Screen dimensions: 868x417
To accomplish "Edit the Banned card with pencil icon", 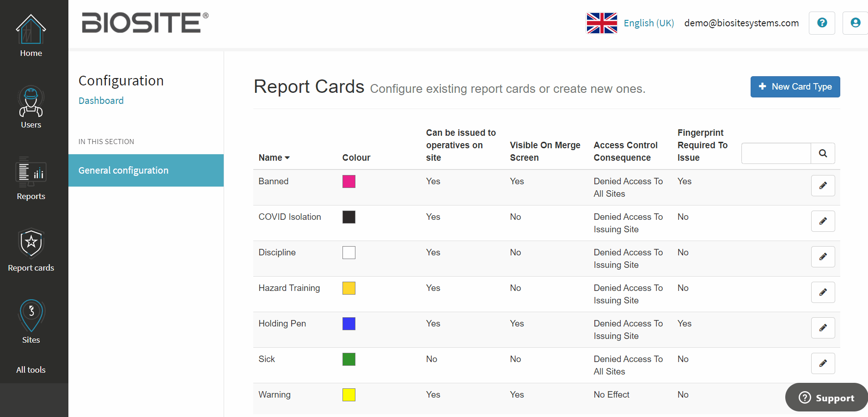I will click(823, 186).
